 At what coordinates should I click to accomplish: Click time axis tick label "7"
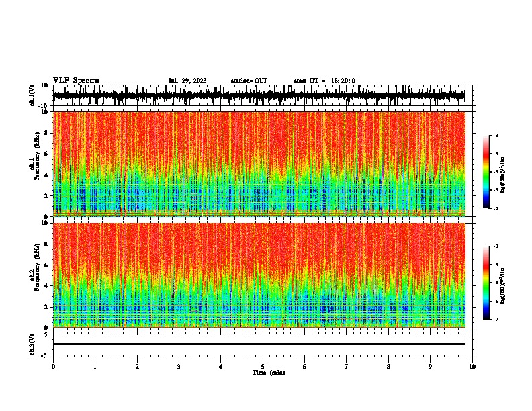pyautogui.click(x=347, y=367)
